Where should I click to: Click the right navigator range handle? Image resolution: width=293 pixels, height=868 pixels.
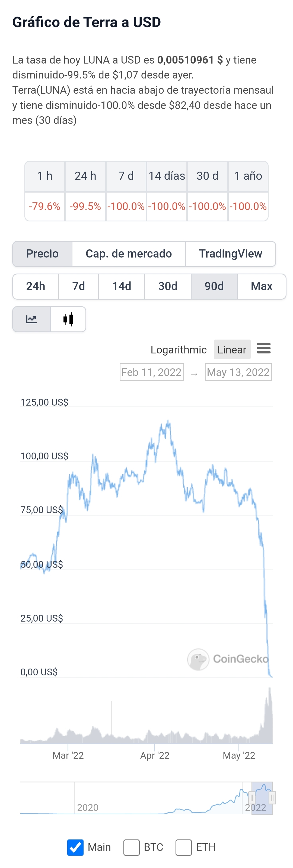click(x=272, y=798)
